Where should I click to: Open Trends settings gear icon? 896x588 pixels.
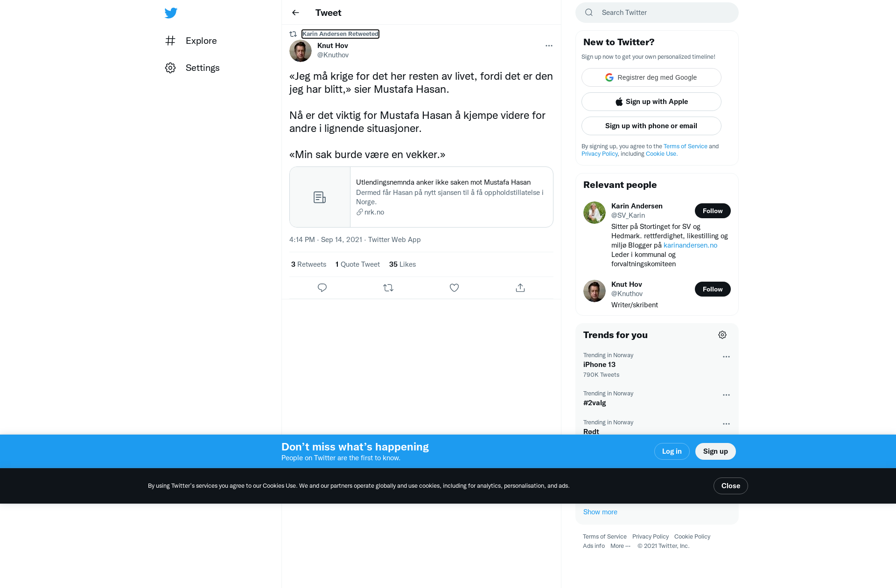tap(722, 335)
